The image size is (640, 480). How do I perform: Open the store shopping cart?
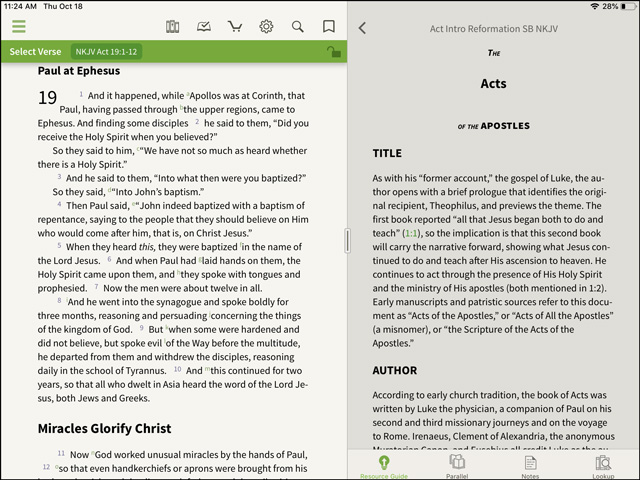(235, 27)
